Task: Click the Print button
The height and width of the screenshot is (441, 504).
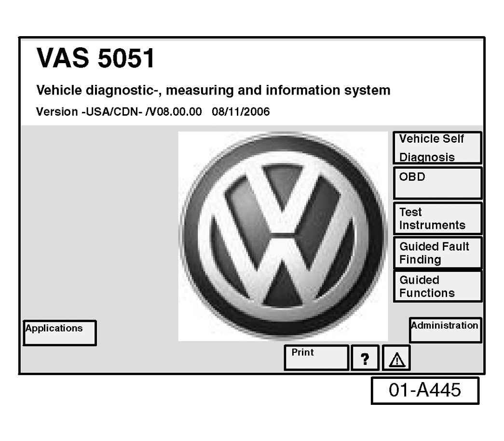Action: 316,358
